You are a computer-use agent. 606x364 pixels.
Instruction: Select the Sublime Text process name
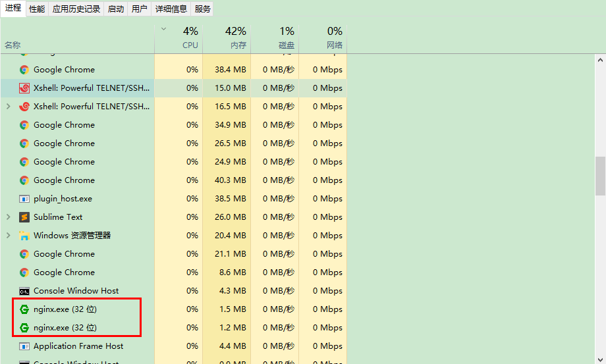[58, 217]
